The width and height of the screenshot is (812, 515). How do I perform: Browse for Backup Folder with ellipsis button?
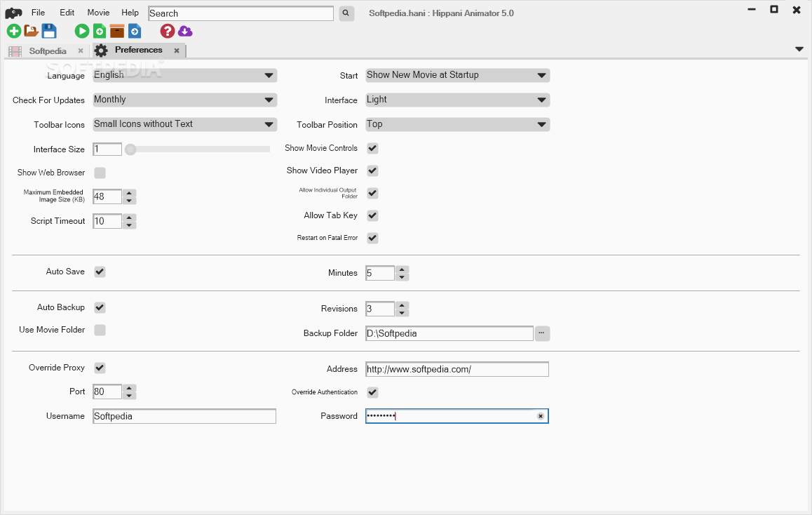click(541, 333)
